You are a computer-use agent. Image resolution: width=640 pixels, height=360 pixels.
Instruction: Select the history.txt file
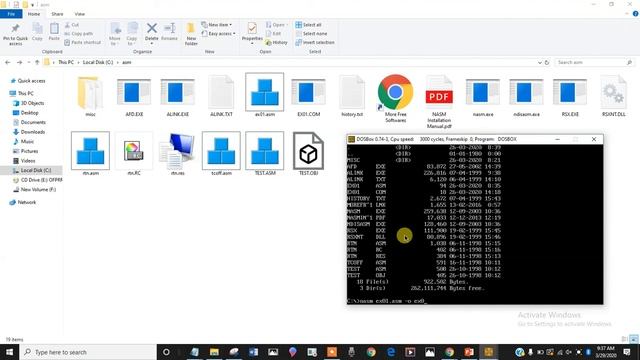(352, 96)
